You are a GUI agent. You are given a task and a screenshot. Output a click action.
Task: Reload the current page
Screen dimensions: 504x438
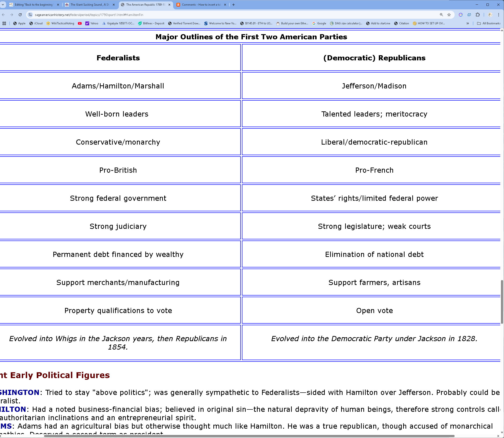click(x=20, y=15)
